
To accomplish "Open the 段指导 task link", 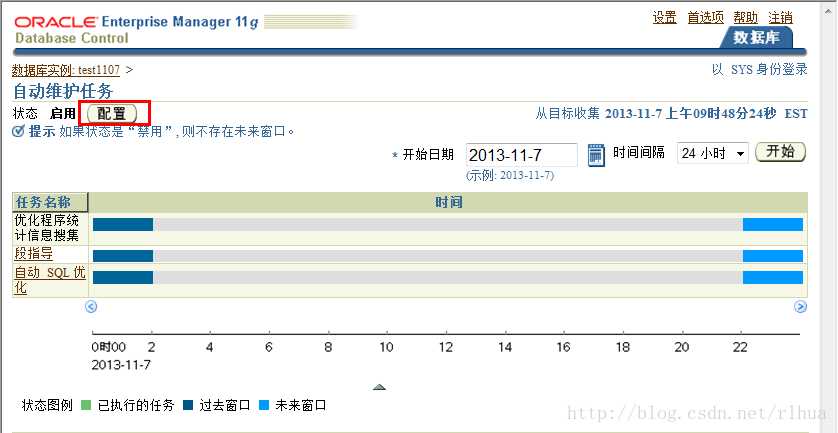I will (34, 253).
